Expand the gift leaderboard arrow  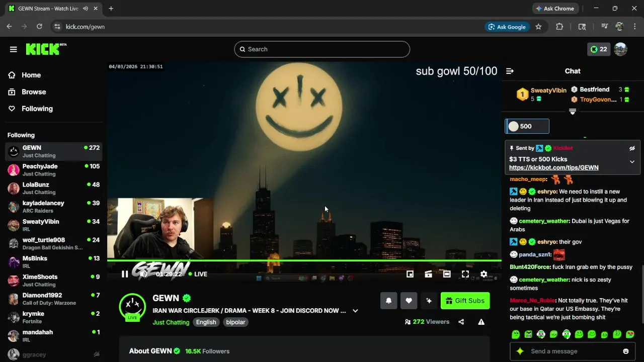coord(573,111)
